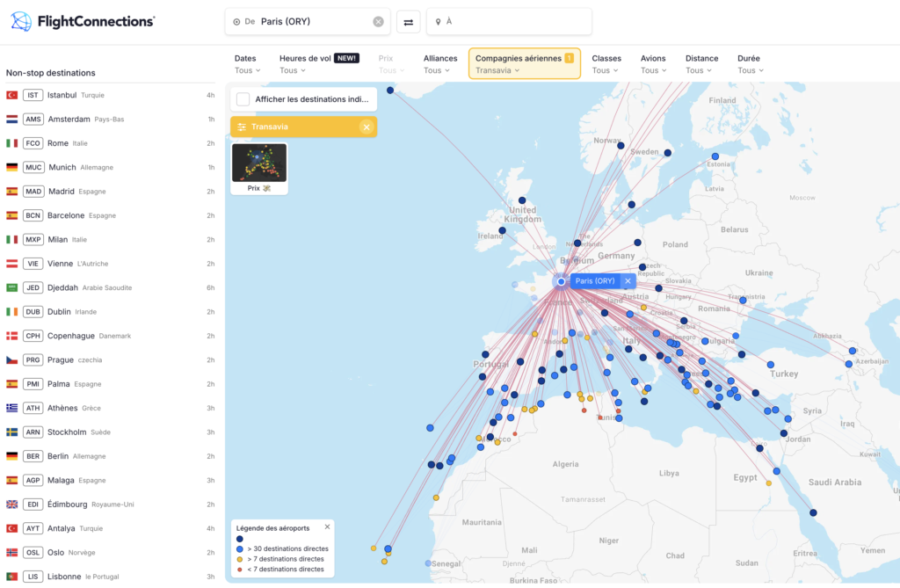The height and width of the screenshot is (588, 900).
Task: Close the Paris (ORY) map label
Action: (628, 280)
